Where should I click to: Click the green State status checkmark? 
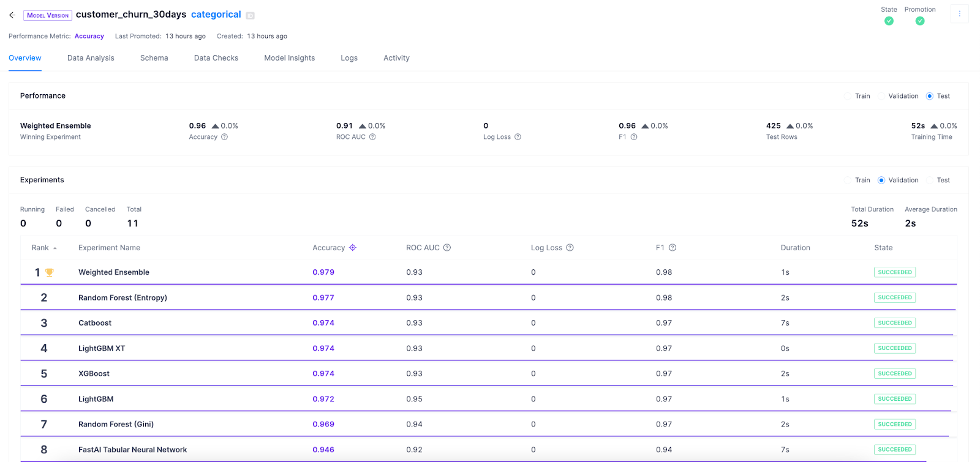pyautogui.click(x=889, y=21)
